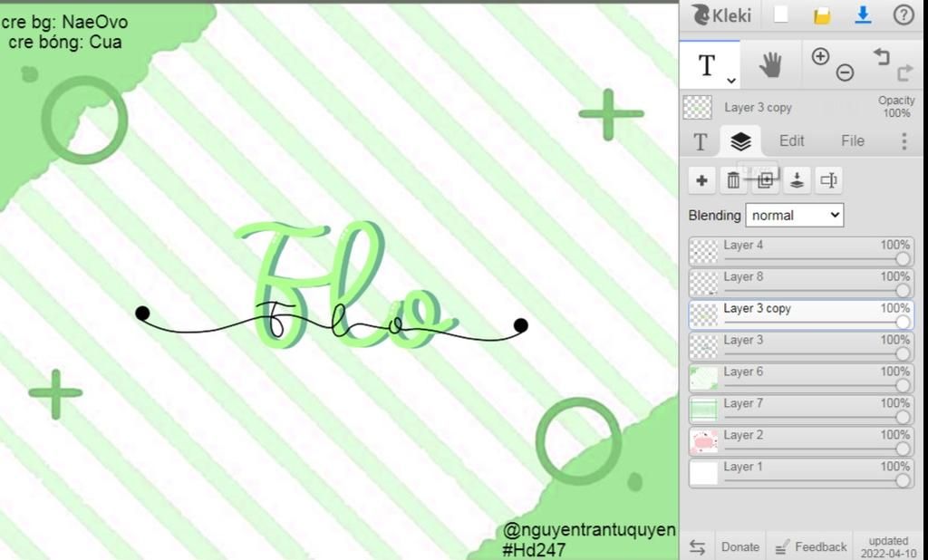
Task: Open the Feedback link
Action: (x=809, y=546)
